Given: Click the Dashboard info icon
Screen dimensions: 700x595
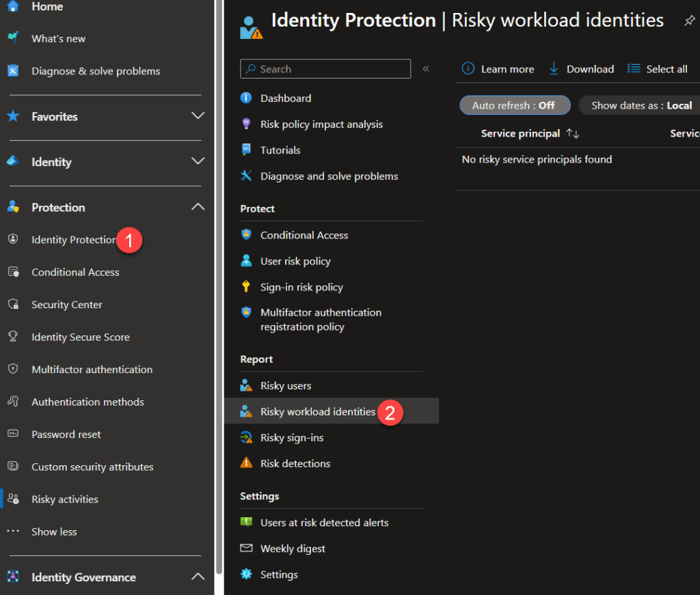Looking at the screenshot, I should [x=246, y=98].
